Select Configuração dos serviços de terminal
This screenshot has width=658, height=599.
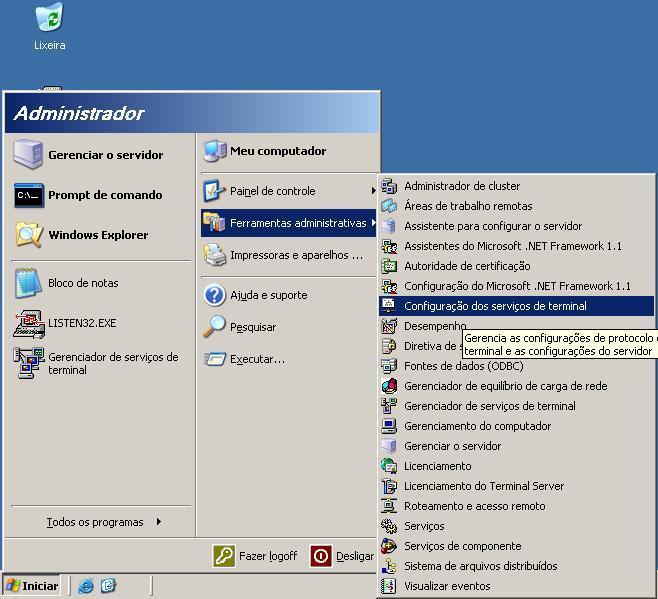(495, 306)
